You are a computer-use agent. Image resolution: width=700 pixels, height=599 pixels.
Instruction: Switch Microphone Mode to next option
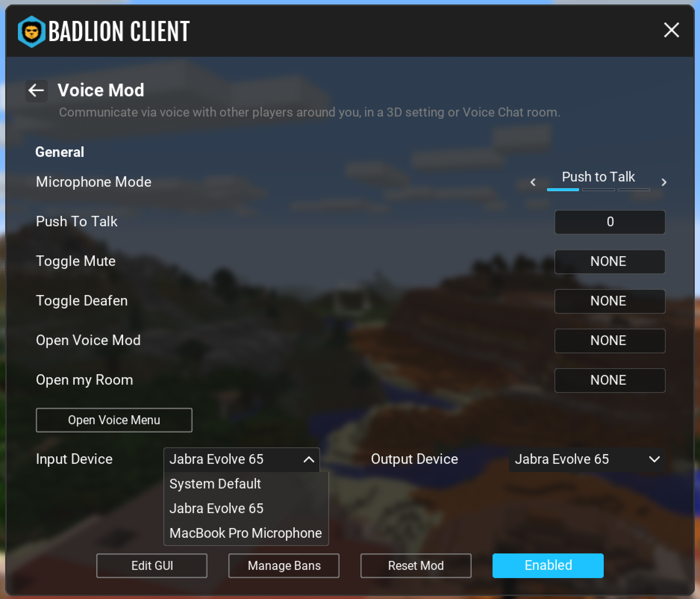pos(663,182)
